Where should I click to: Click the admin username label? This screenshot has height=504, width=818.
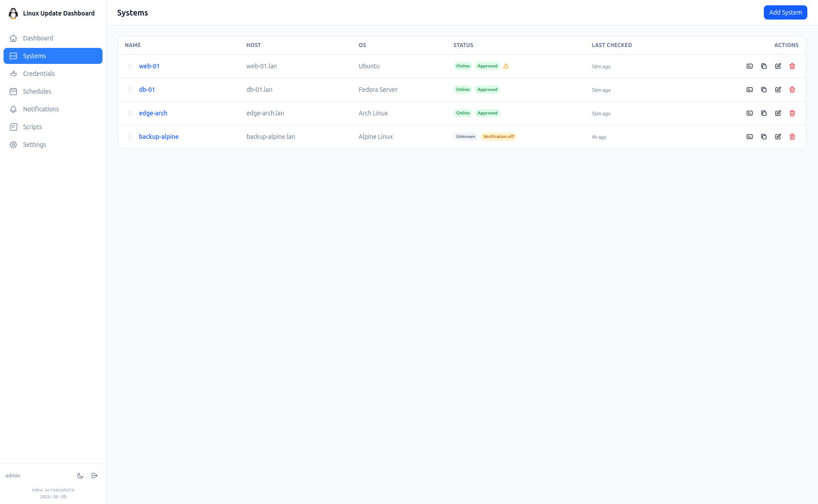coord(13,476)
